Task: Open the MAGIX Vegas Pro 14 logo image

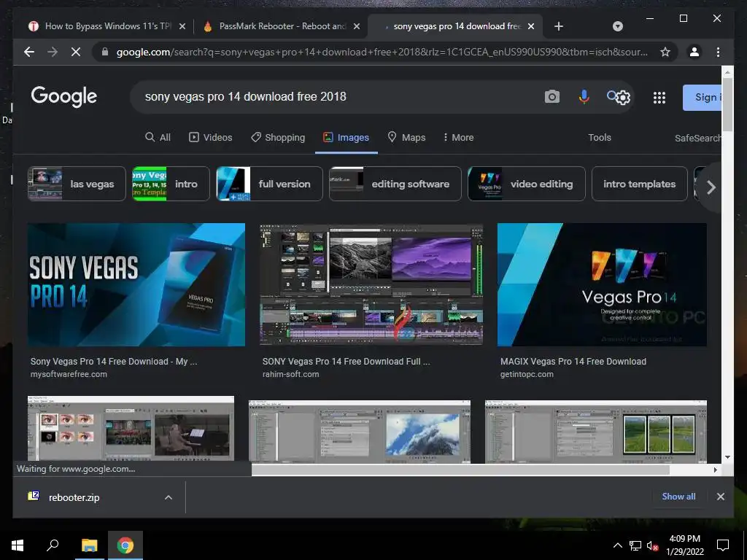Action: tap(602, 285)
